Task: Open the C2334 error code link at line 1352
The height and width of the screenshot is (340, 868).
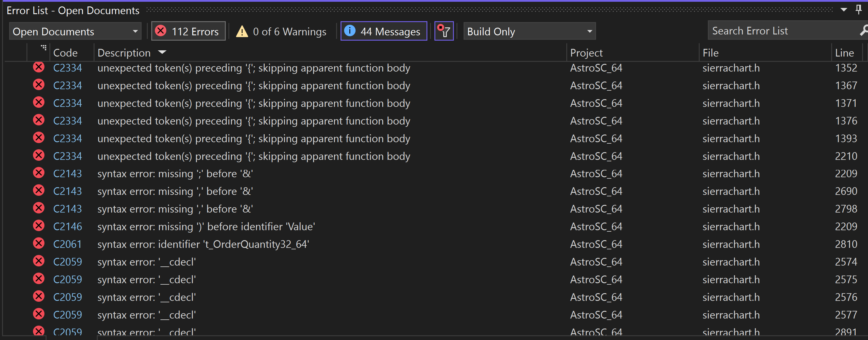Action: (67, 68)
